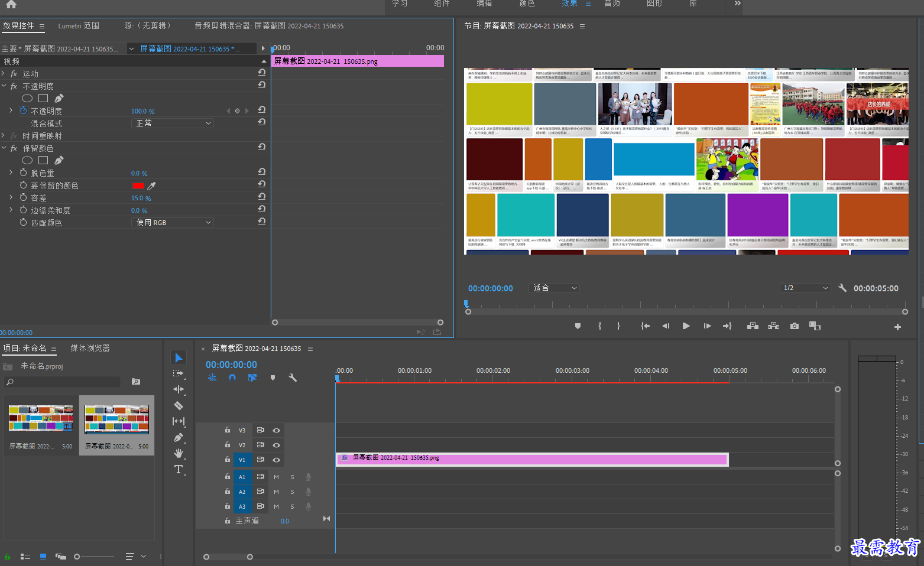The height and width of the screenshot is (566, 924).
Task: Click the Extract button
Action: (773, 326)
